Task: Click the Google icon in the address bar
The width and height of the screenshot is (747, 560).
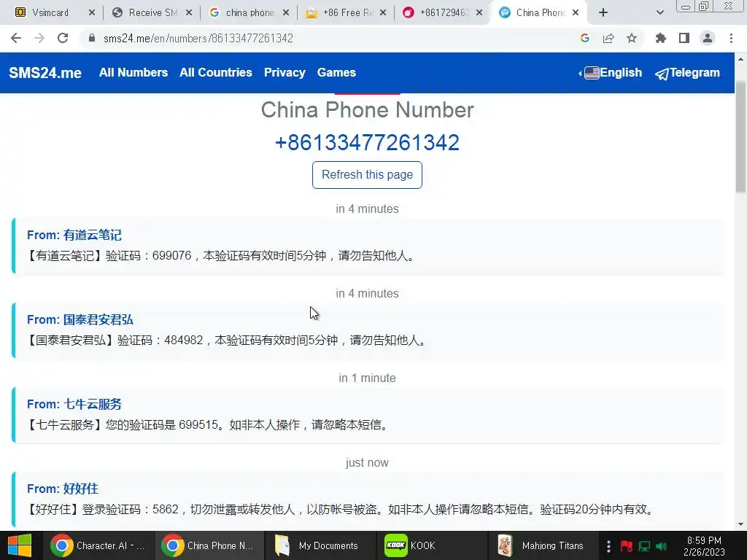Action: click(x=585, y=38)
